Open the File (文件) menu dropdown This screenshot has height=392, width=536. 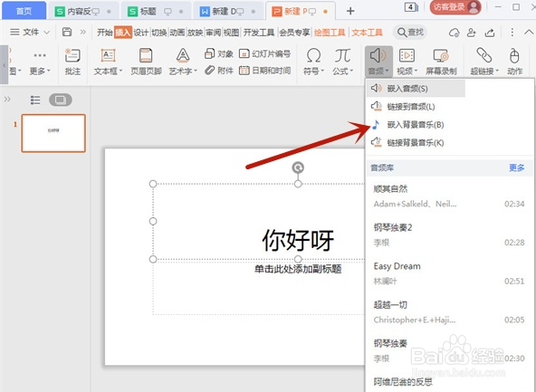(30, 32)
